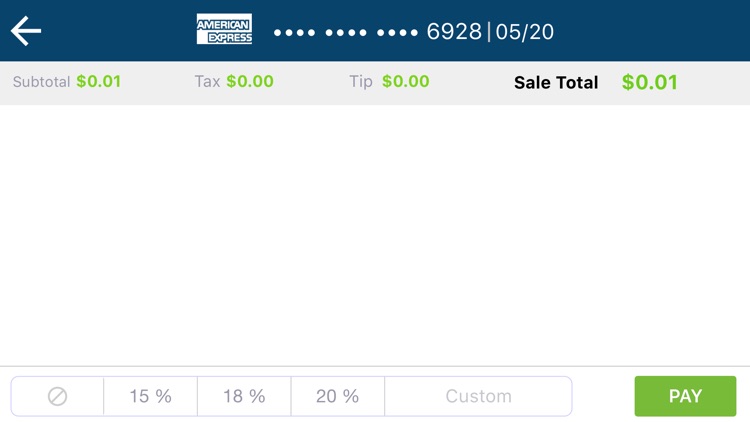Tap the Subtotal label
This screenshot has width=750, height=422.
[x=41, y=82]
